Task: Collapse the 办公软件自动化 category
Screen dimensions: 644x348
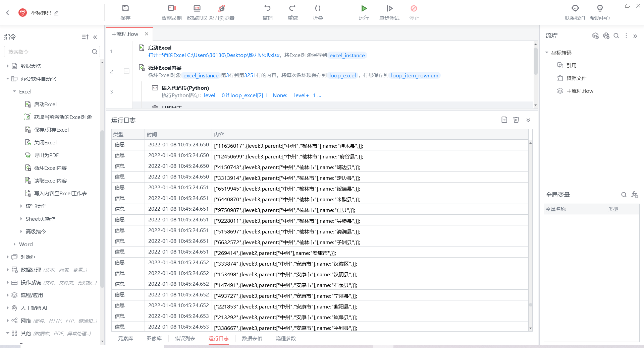Action: click(x=8, y=79)
